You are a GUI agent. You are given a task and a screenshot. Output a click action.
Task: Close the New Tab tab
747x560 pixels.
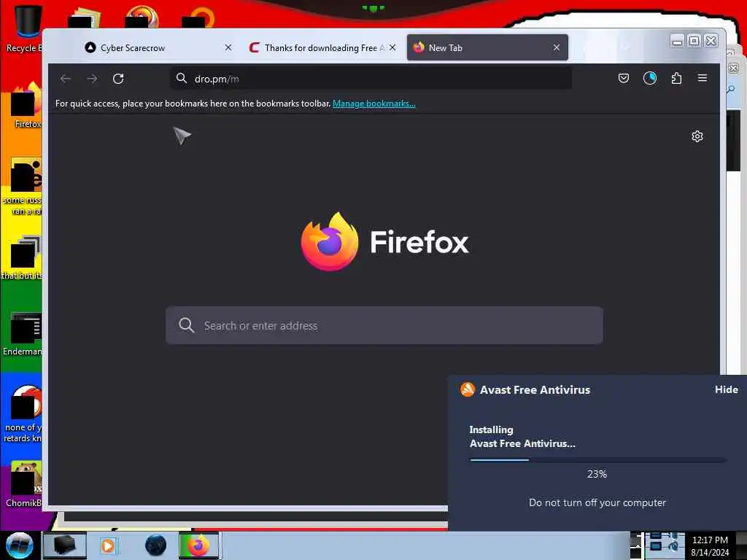pyautogui.click(x=557, y=47)
